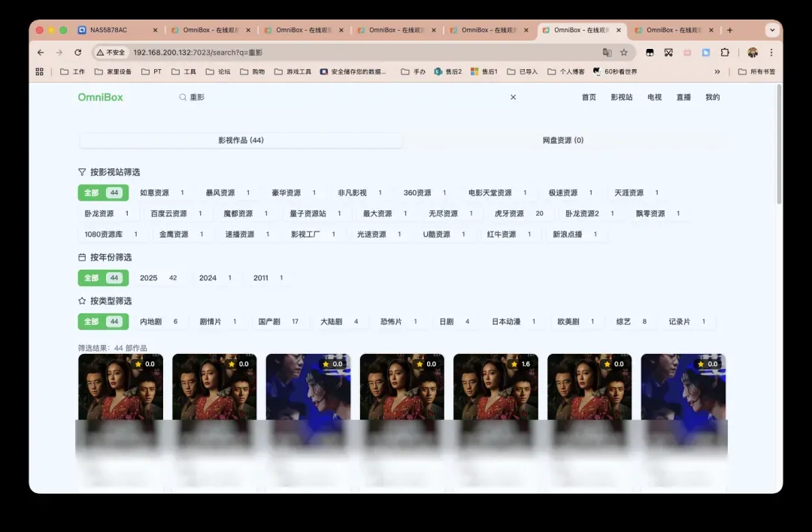Viewport: 812px width, 532px height.
Task: Switch to the 网盘资源 (0) tab
Action: tap(563, 141)
